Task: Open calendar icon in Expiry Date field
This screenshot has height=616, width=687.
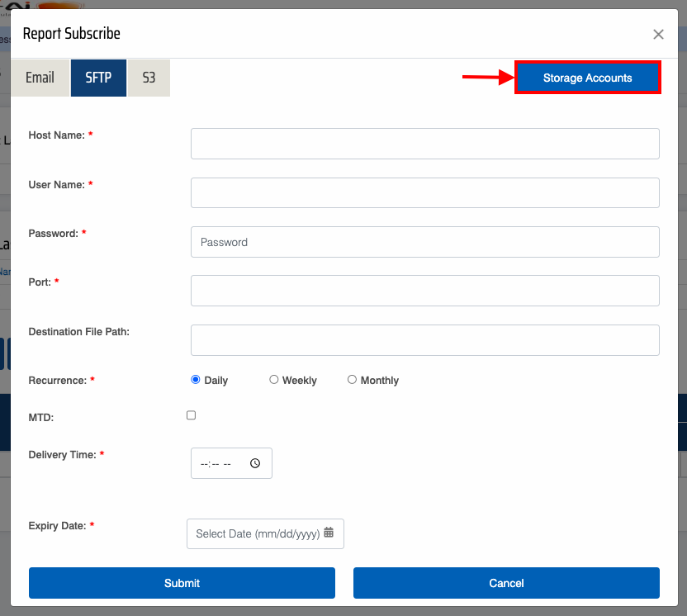Action: click(329, 533)
